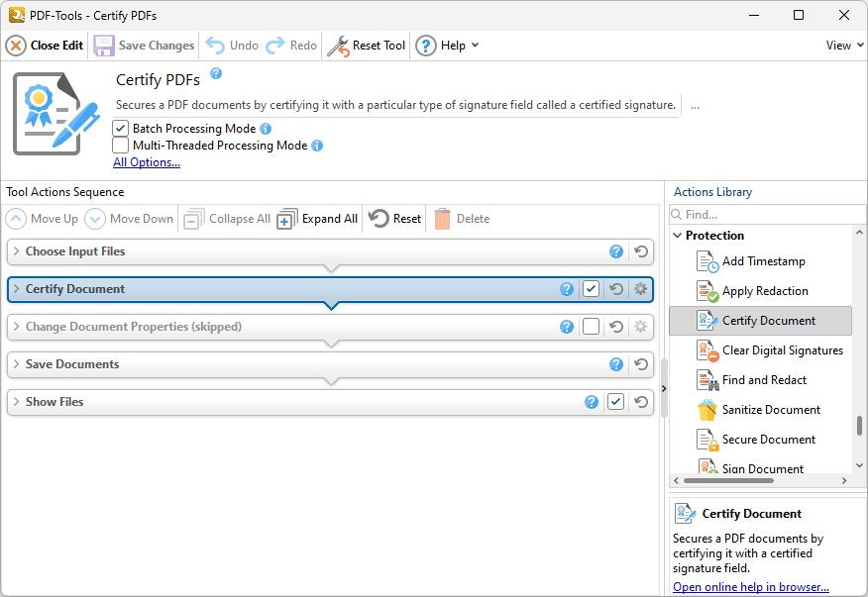Open help for Change Document Properties
This screenshot has height=597, width=868.
coord(567,327)
